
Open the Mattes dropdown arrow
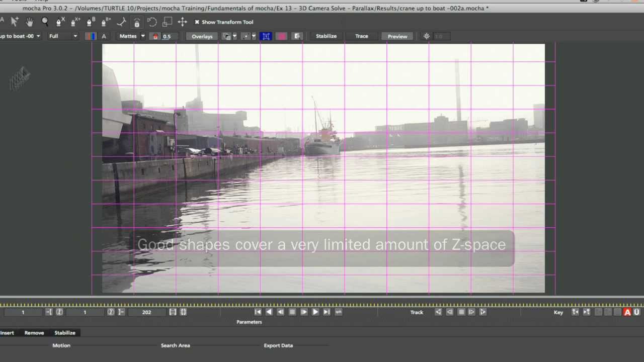(143, 36)
